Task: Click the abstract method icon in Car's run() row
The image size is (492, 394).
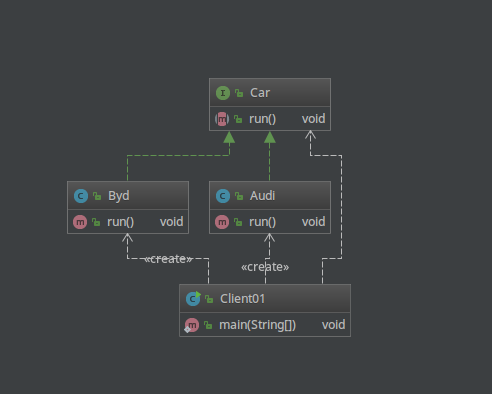Action: tap(222, 119)
